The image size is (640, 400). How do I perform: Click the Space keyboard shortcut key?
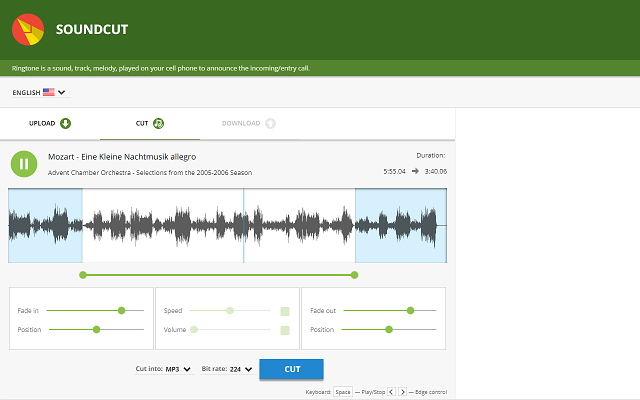[343, 392]
